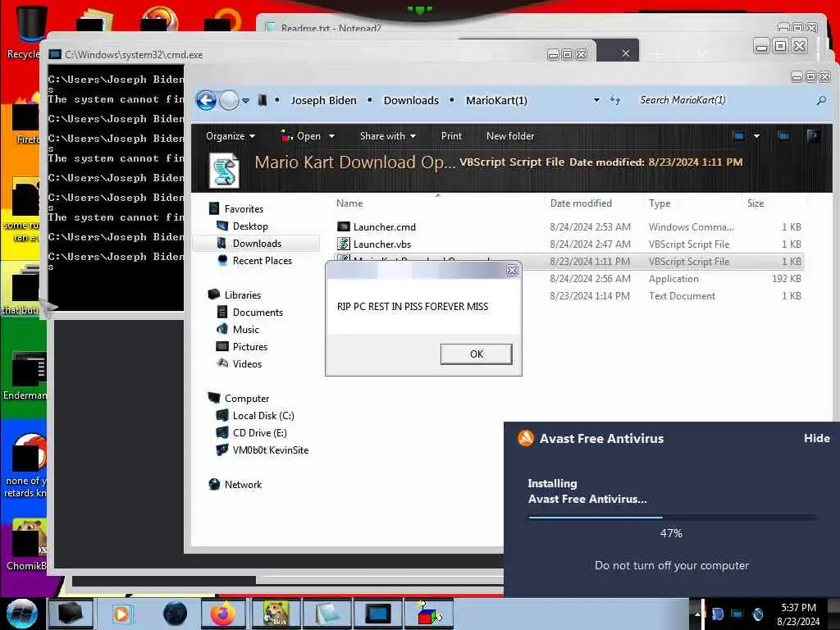Open CD Drive (E:)
840x630 pixels.
[x=259, y=433]
